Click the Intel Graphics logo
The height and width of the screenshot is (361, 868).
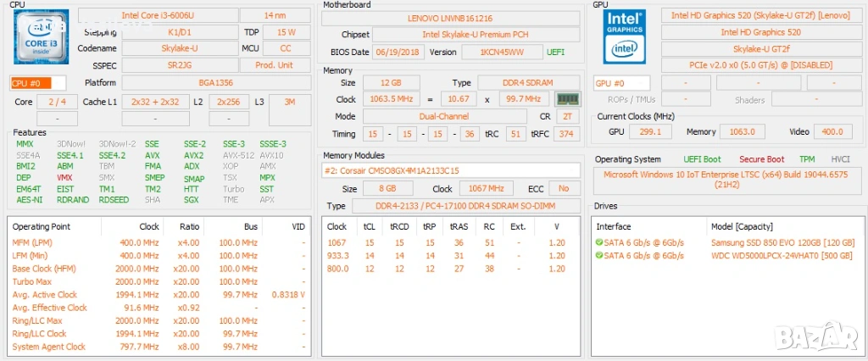pyautogui.click(x=625, y=36)
